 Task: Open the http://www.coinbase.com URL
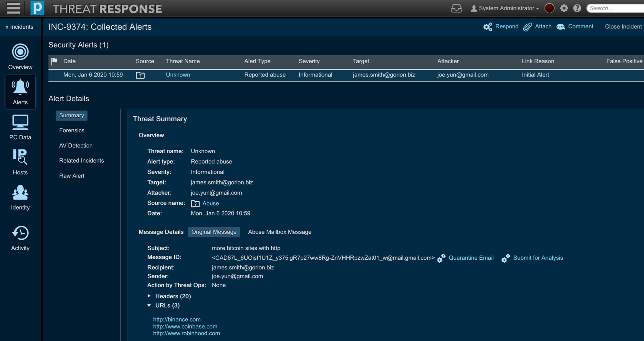pos(185,326)
